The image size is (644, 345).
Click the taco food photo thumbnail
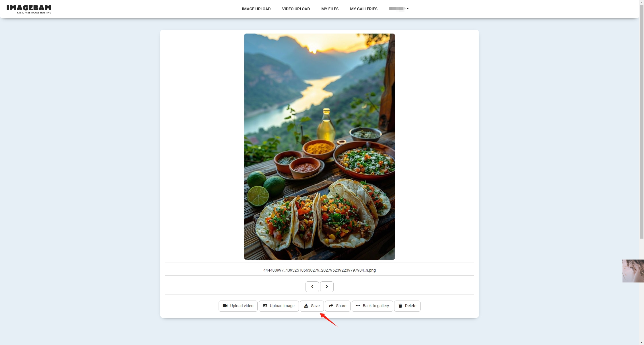pos(320,147)
